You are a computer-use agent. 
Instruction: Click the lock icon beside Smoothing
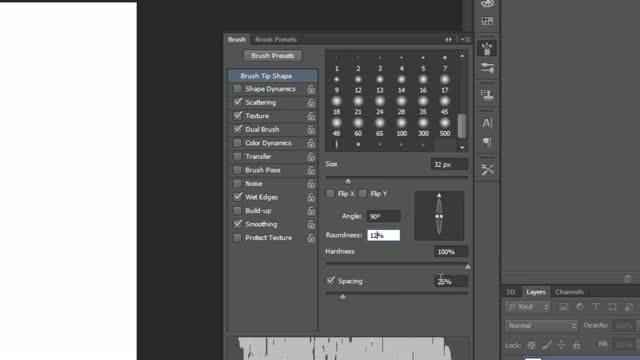click(311, 224)
